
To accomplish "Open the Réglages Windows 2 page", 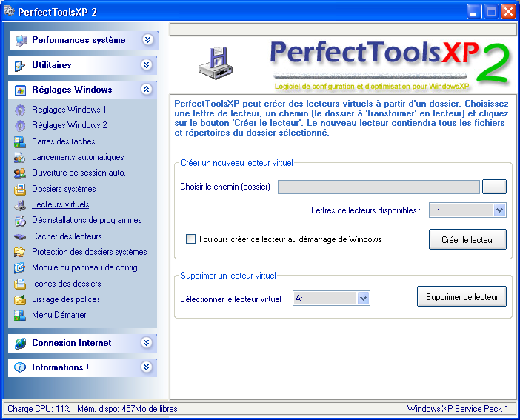I will (x=70, y=125).
